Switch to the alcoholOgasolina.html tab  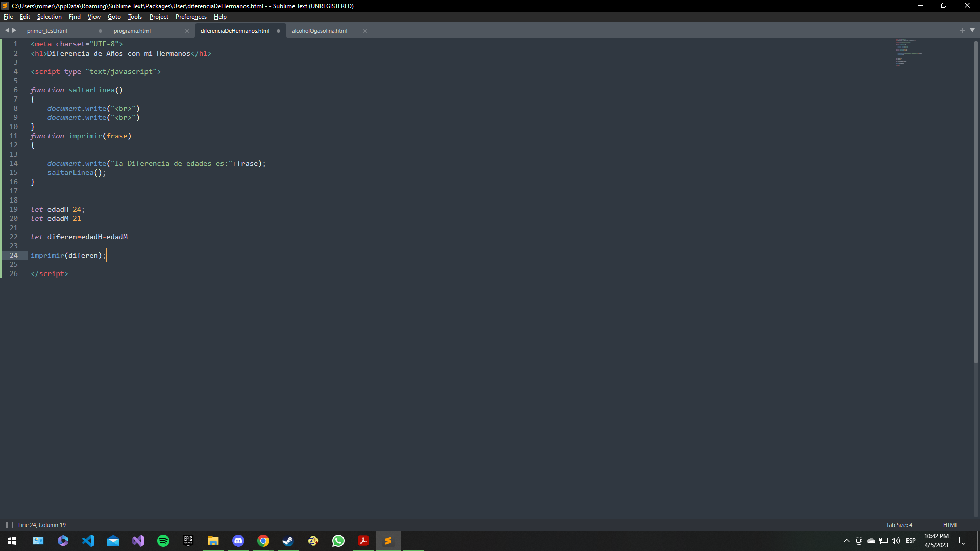pyautogui.click(x=320, y=31)
